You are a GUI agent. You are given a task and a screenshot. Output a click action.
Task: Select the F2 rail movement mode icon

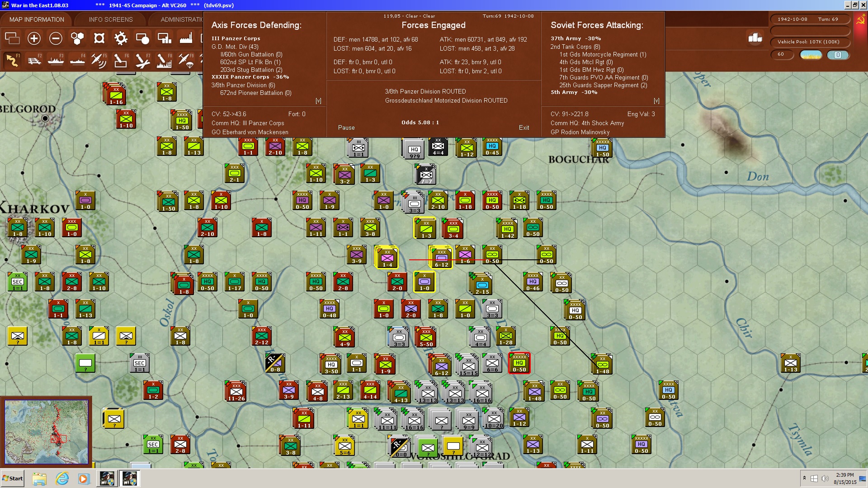[34, 61]
